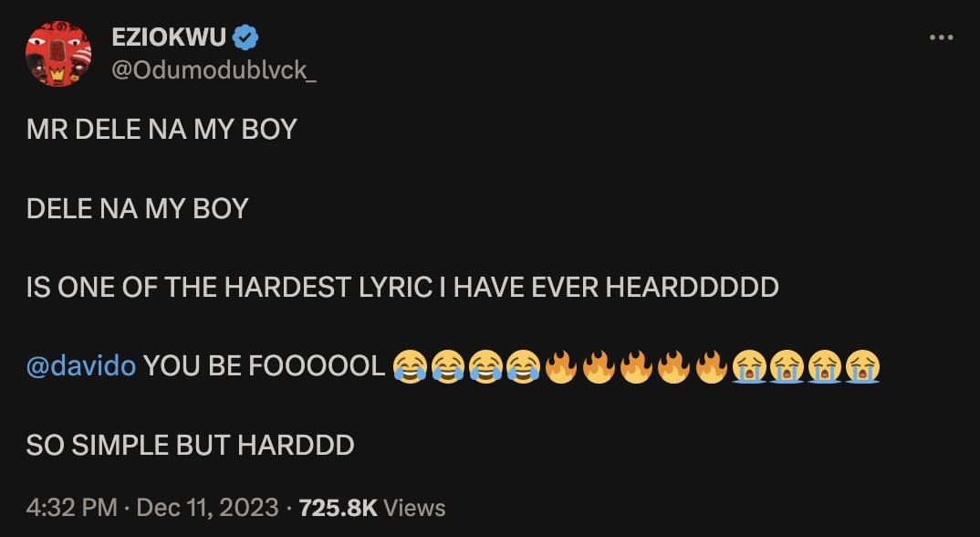The image size is (980, 537).
Task: Follow the @davido mention link
Action: [81, 365]
